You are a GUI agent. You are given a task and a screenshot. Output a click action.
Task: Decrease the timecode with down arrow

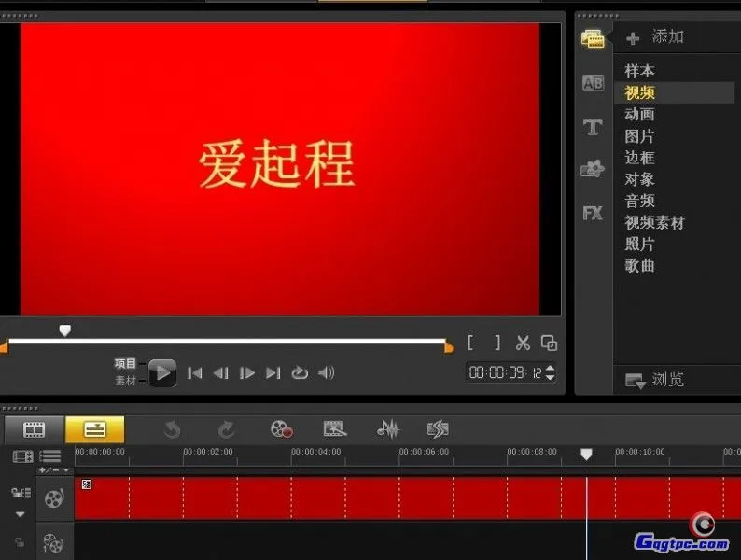550,377
